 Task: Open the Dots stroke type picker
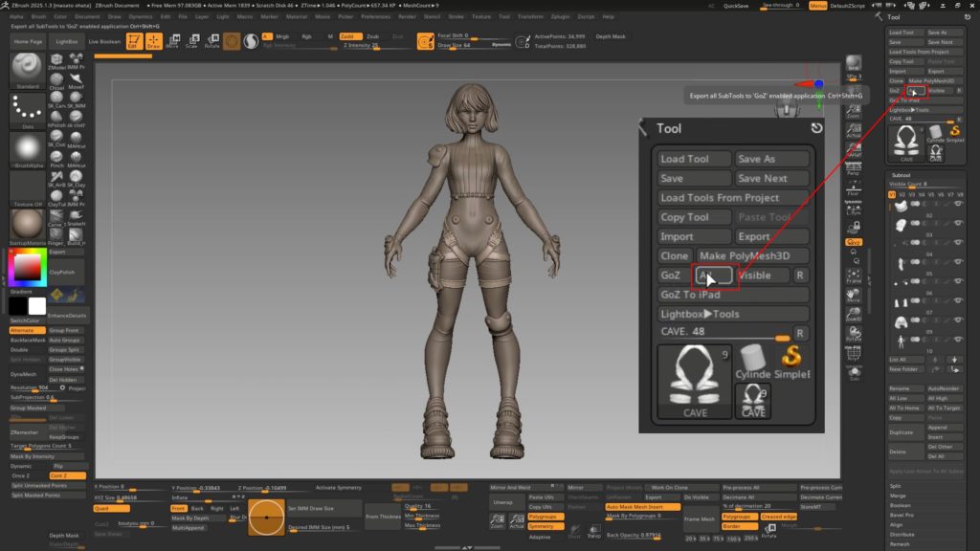coord(27,111)
